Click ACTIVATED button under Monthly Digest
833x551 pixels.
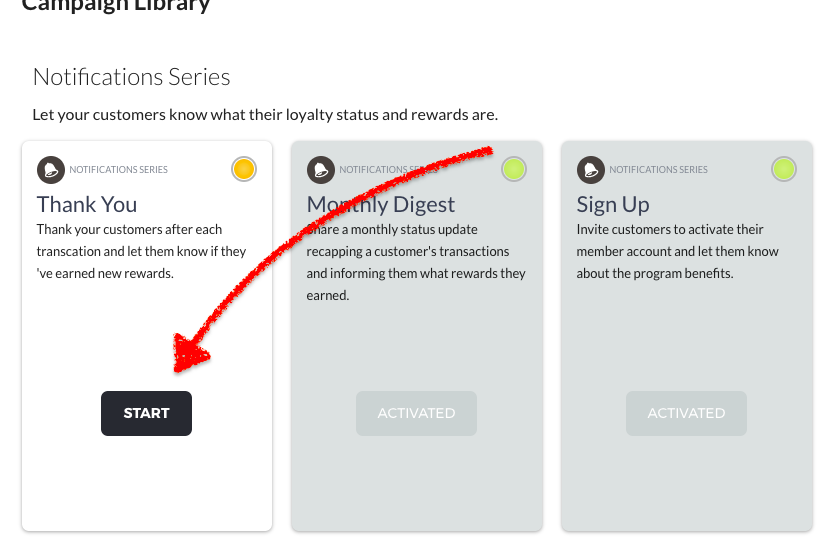(x=416, y=413)
